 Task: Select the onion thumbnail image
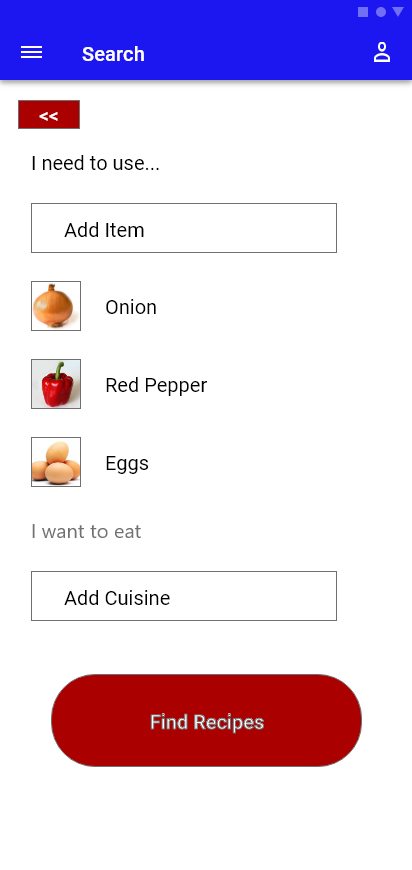point(56,306)
